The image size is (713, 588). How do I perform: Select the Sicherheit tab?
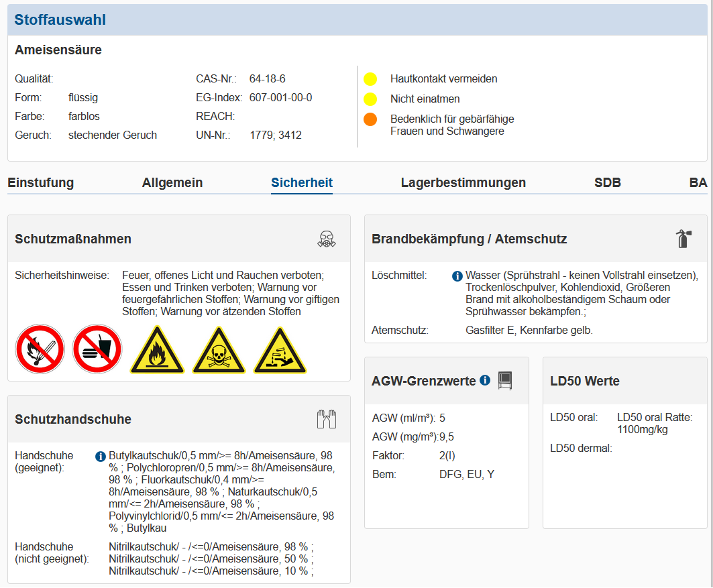click(x=302, y=182)
